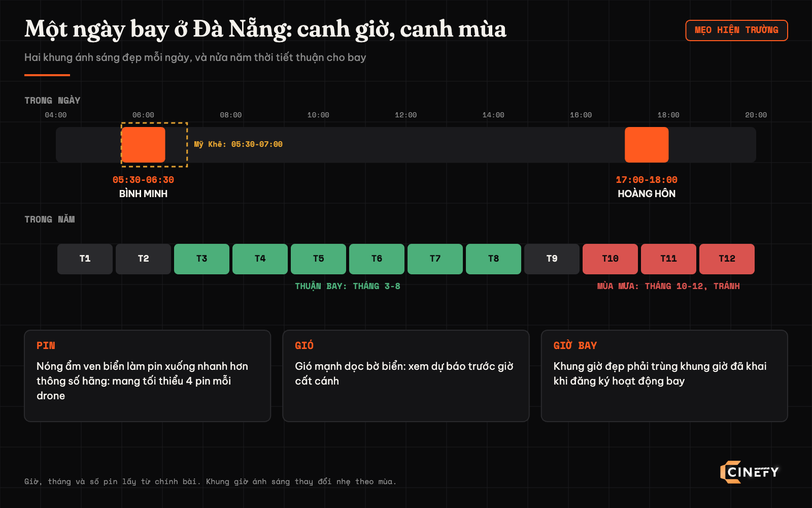The image size is (812, 508).
Task: Click the main title Một ngày bay ở Đà Nẵng
Action: tap(265, 29)
